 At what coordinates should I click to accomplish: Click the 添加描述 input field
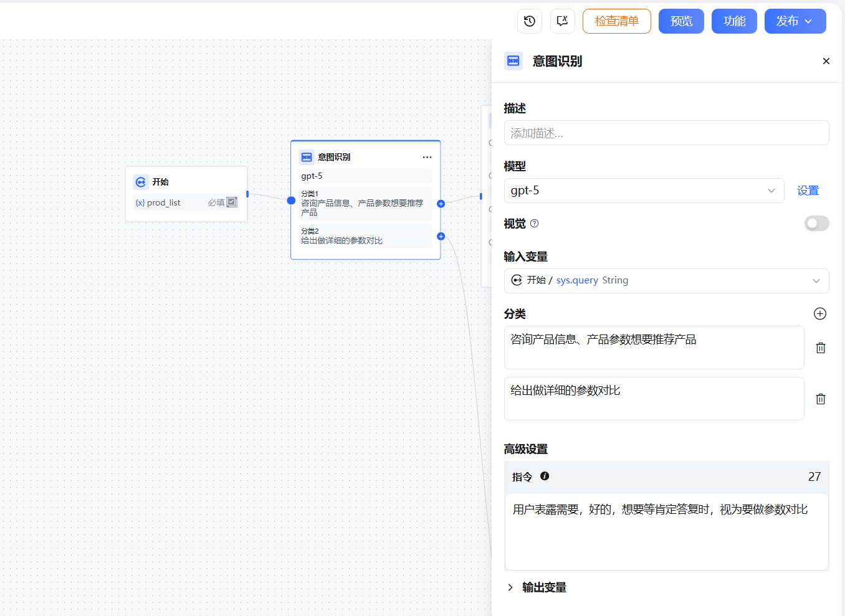point(667,133)
